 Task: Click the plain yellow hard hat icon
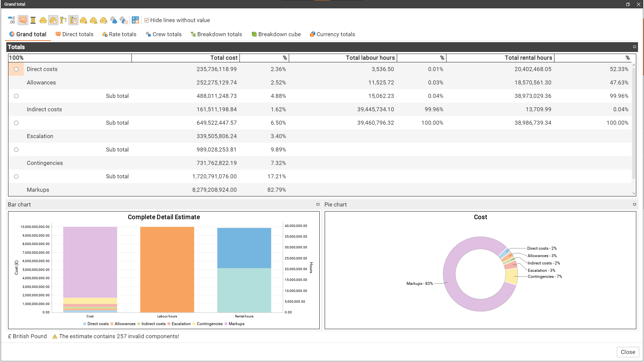(43, 20)
